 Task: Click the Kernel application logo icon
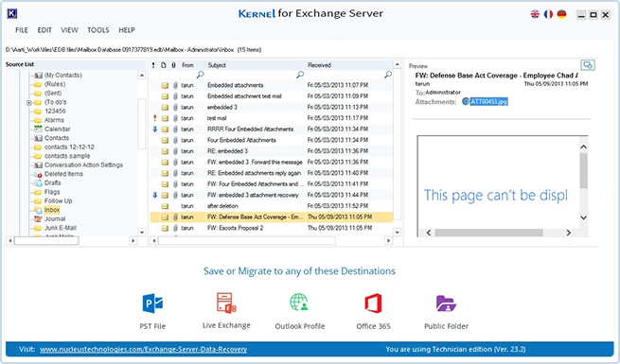12,14
